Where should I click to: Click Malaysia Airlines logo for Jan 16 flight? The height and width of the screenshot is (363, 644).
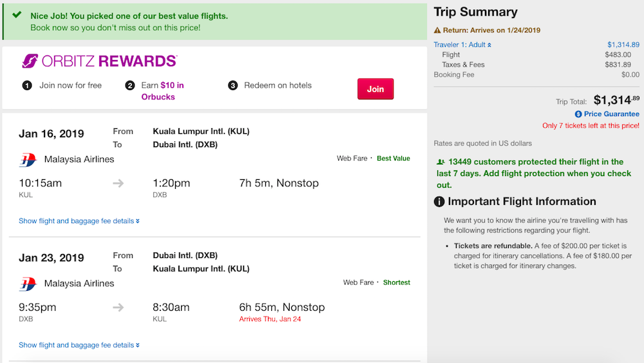[28, 159]
